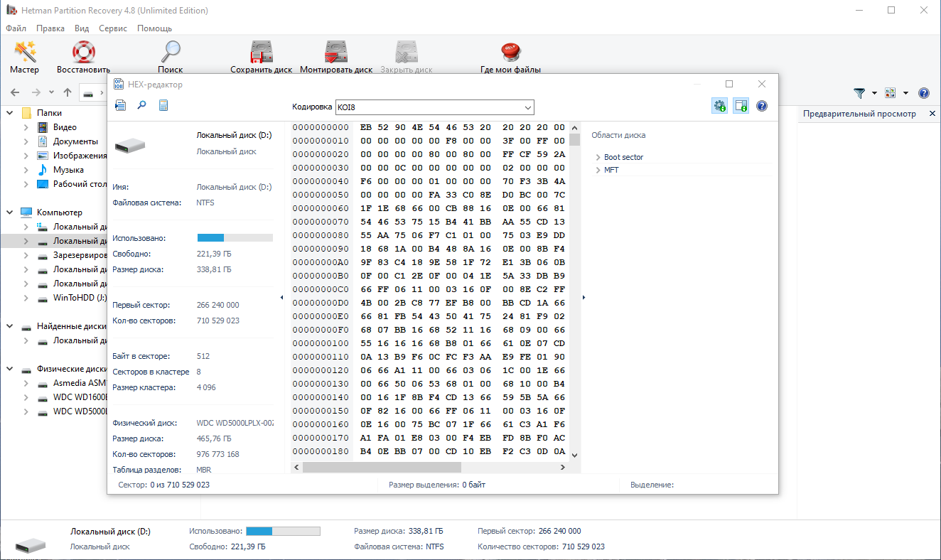Click the Сектор status bar entry
Screen dimensions: 941x560
coord(163,485)
